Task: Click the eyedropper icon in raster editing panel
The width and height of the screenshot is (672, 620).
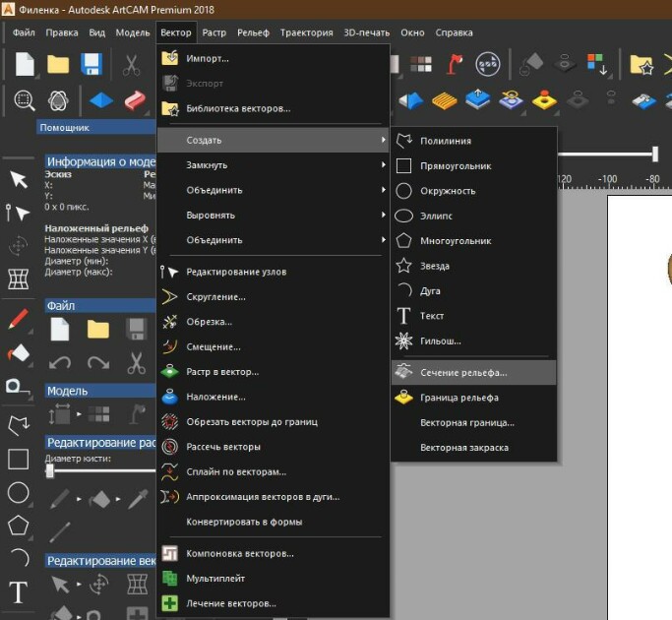Action: [x=138, y=500]
